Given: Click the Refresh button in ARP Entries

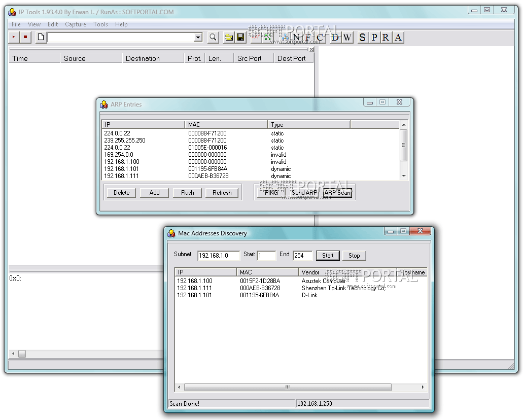Looking at the screenshot, I should click(222, 193).
